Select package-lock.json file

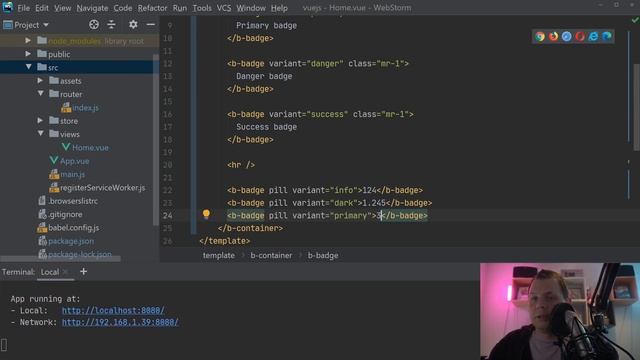click(x=80, y=254)
